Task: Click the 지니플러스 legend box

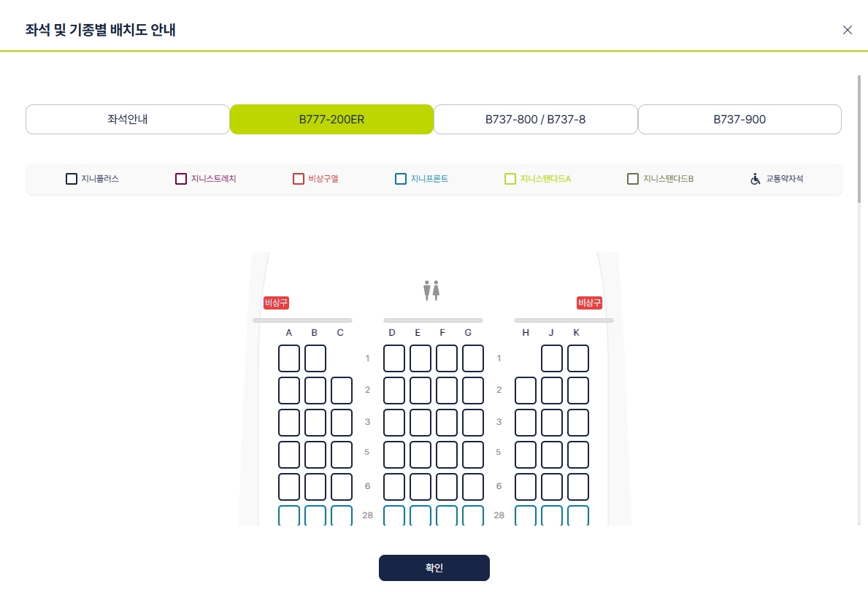Action: 72,179
